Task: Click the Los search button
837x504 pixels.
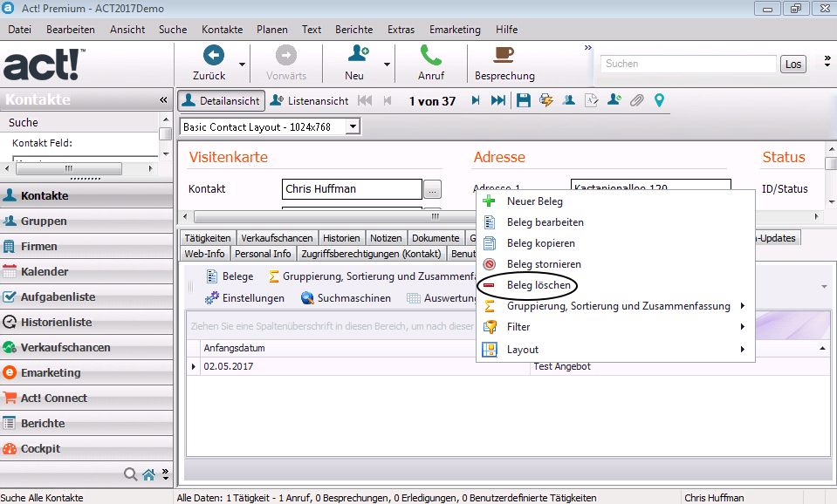Action: tap(792, 64)
